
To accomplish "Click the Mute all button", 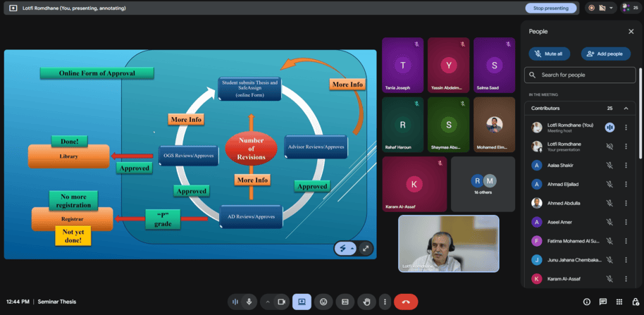I will click(x=550, y=54).
